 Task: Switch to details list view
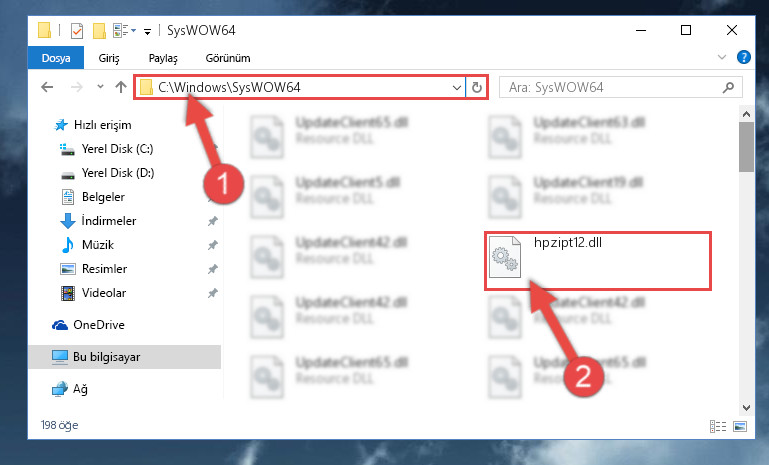[x=718, y=426]
